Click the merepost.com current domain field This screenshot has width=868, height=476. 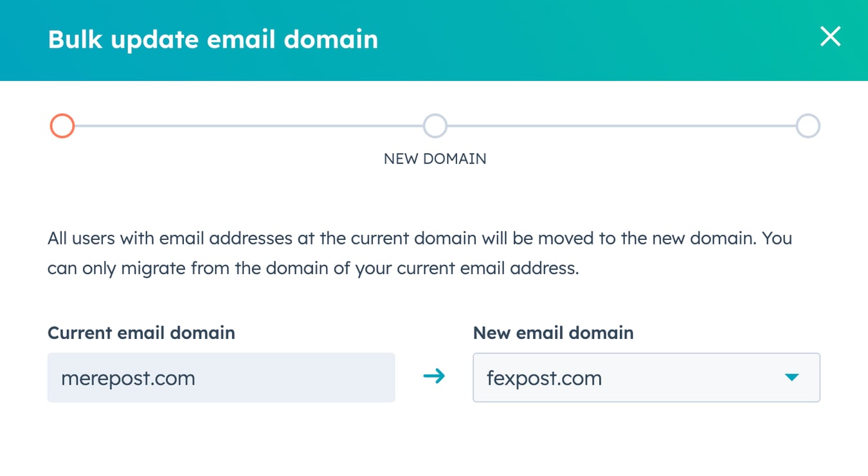tap(221, 378)
